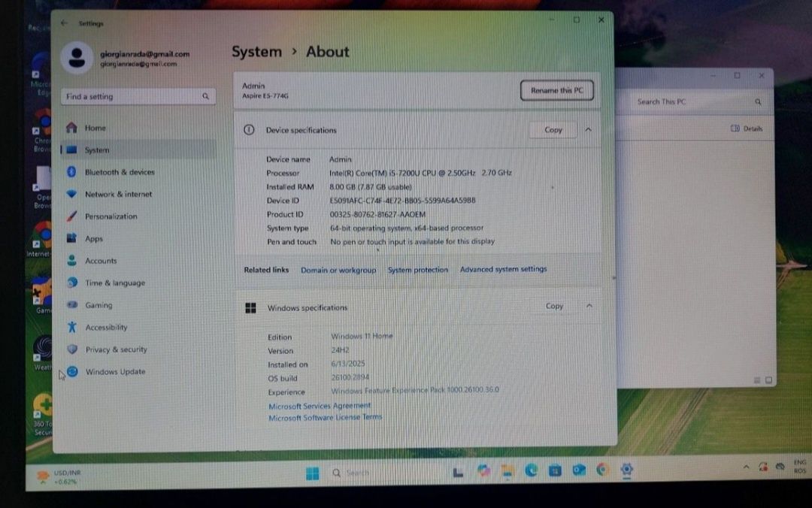Viewport: 812px width, 508px height.
Task: Click the user account avatar picture
Action: [x=77, y=57]
